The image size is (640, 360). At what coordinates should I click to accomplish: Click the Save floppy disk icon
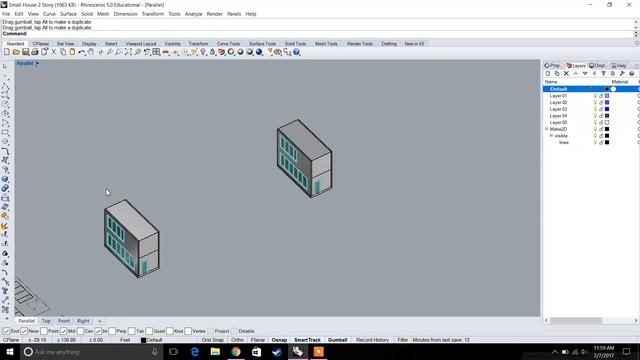25,52
